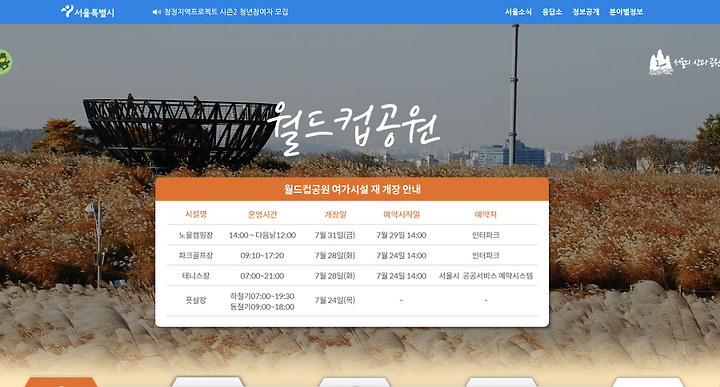Click 인터파크 in the 파크골프장 row
The width and height of the screenshot is (720, 387).
pyautogui.click(x=486, y=255)
